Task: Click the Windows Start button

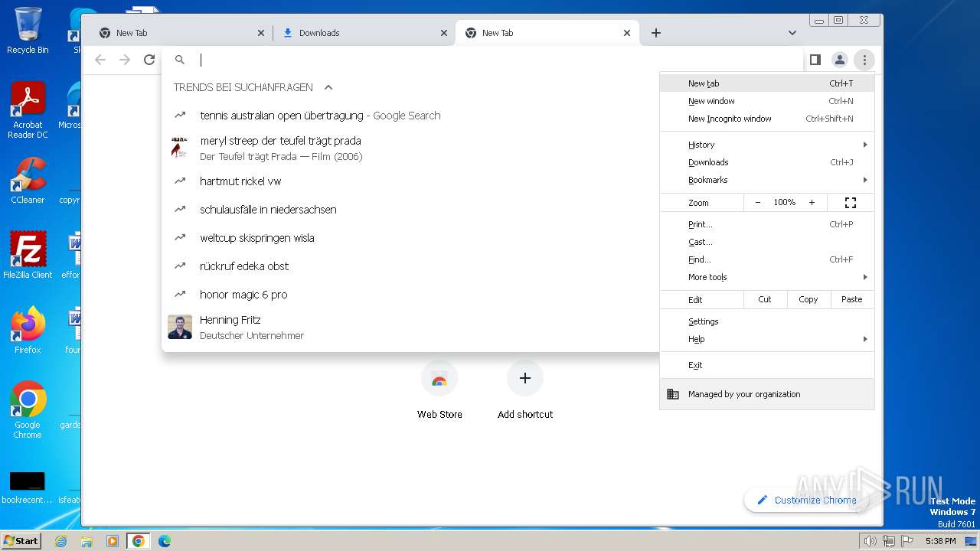Action: tap(21, 540)
